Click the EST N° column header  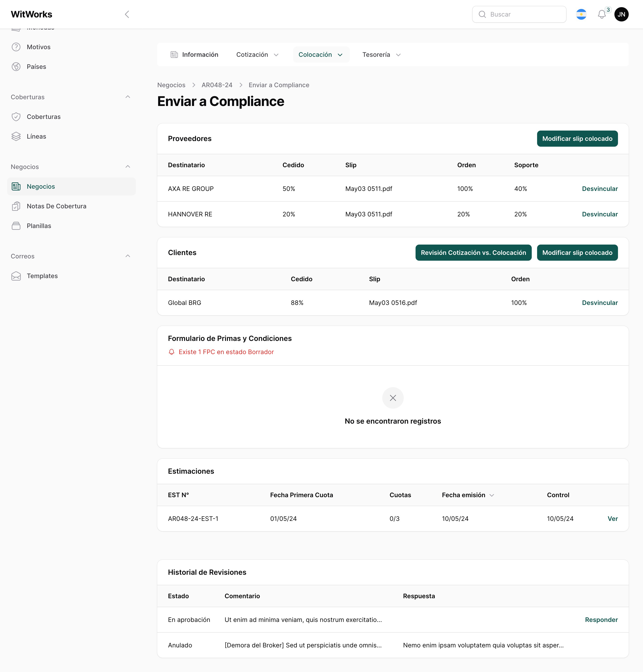pos(178,495)
